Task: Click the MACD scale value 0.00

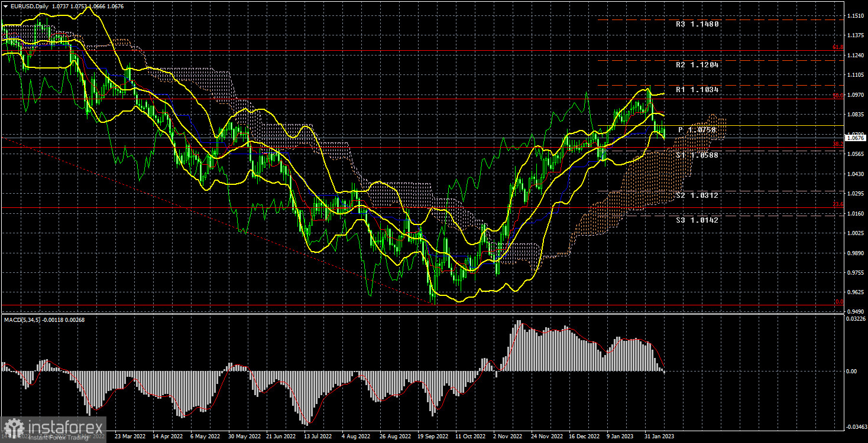Action: [852, 371]
